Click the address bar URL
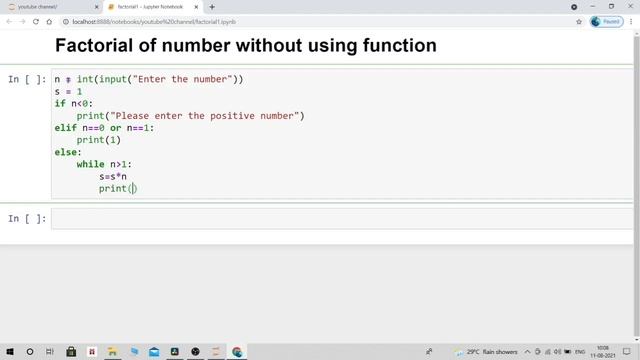The width and height of the screenshot is (640, 360). coord(154,22)
